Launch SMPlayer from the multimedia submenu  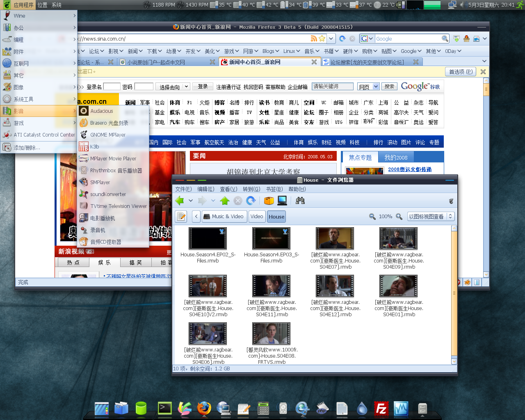(113, 182)
